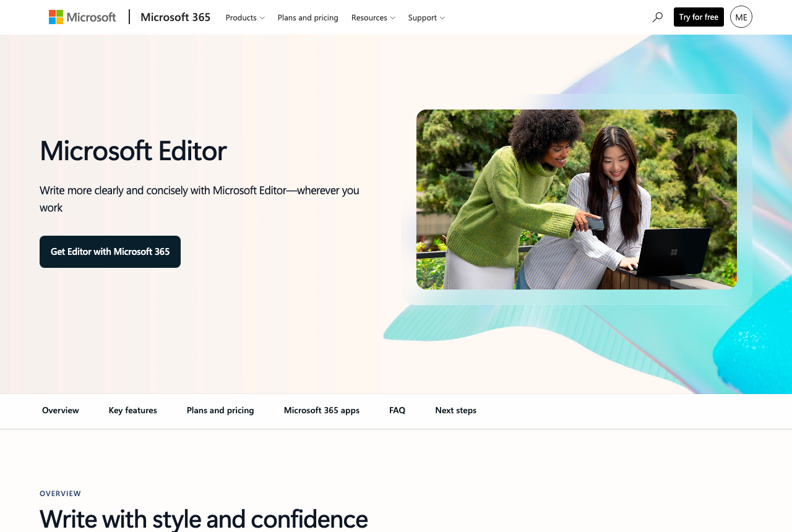Click the Microsoft Editor heading
The image size is (792, 532).
pos(133,151)
